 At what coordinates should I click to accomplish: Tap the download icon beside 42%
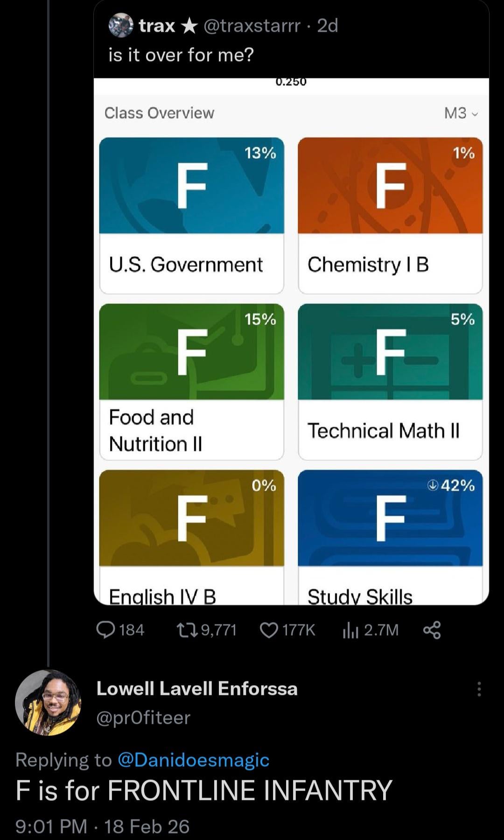[433, 486]
